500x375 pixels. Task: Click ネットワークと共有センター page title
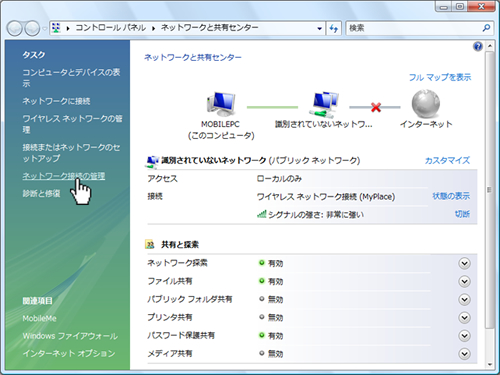coord(193,57)
